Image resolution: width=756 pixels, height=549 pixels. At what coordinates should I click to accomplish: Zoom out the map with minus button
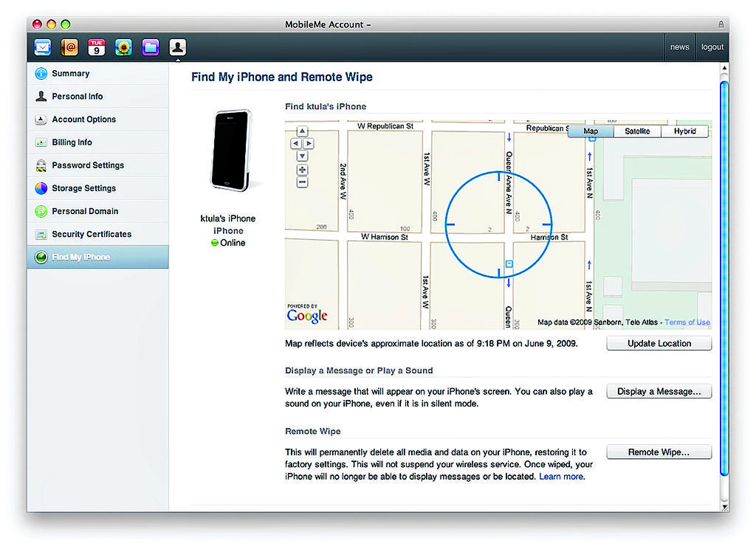point(302,182)
